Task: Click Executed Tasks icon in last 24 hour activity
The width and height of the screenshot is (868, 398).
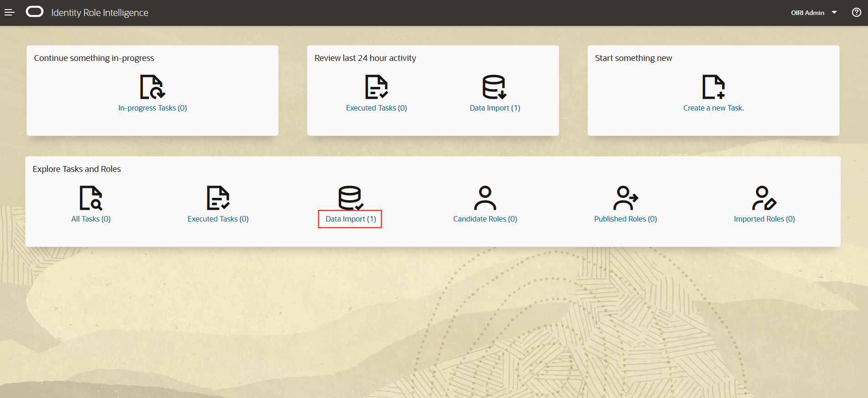Action: (377, 87)
